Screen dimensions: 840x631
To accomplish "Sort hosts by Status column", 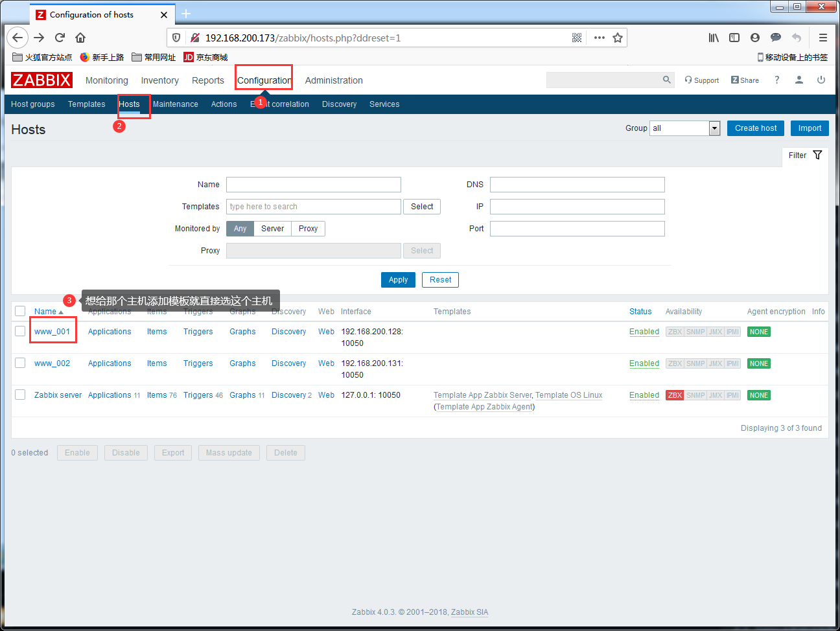I will (640, 312).
